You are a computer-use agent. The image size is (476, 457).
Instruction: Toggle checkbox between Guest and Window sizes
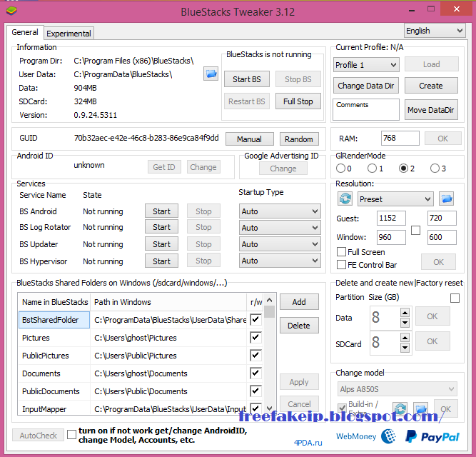(415, 230)
